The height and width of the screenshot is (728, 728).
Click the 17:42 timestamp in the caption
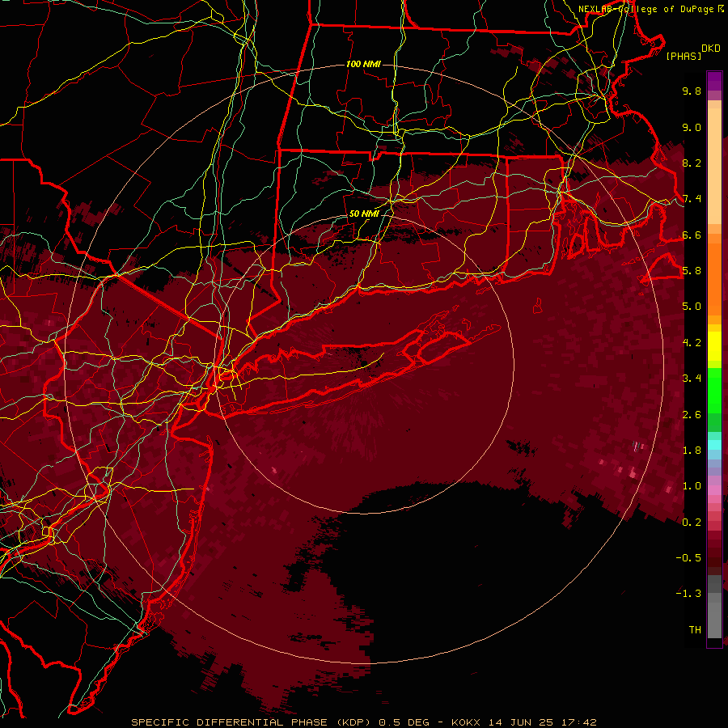pos(578,722)
